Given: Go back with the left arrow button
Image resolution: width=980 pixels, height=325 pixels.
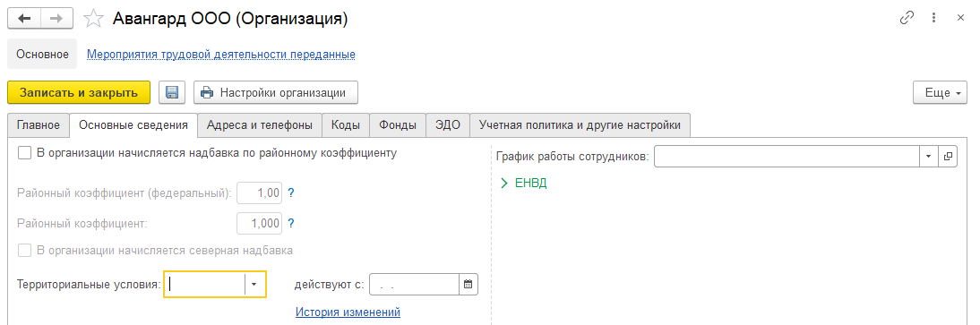Looking at the screenshot, I should click(x=24, y=19).
